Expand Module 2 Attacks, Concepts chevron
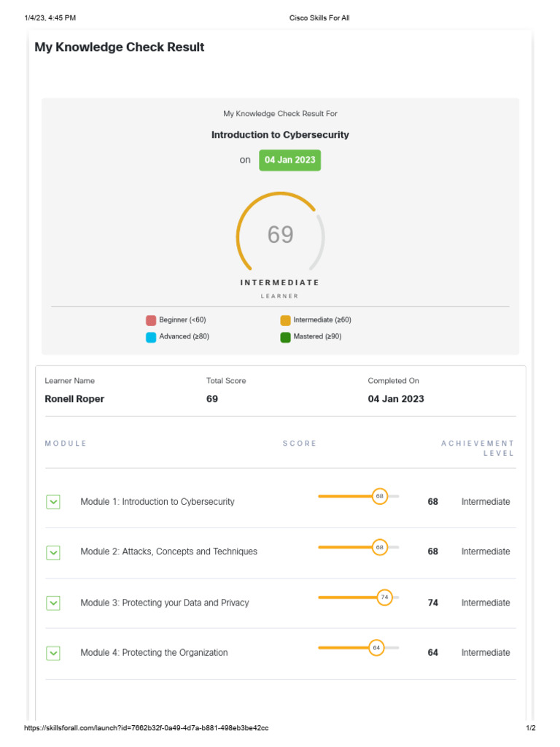The image size is (560, 747). (53, 552)
